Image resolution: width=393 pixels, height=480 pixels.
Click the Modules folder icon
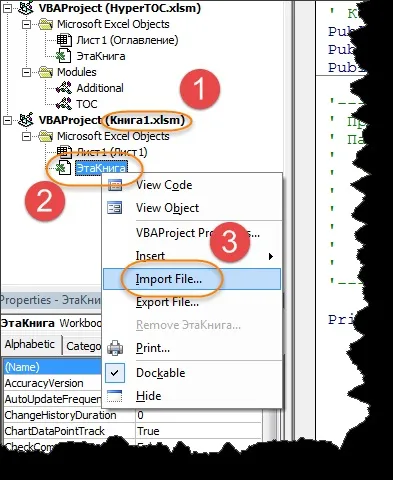45,72
